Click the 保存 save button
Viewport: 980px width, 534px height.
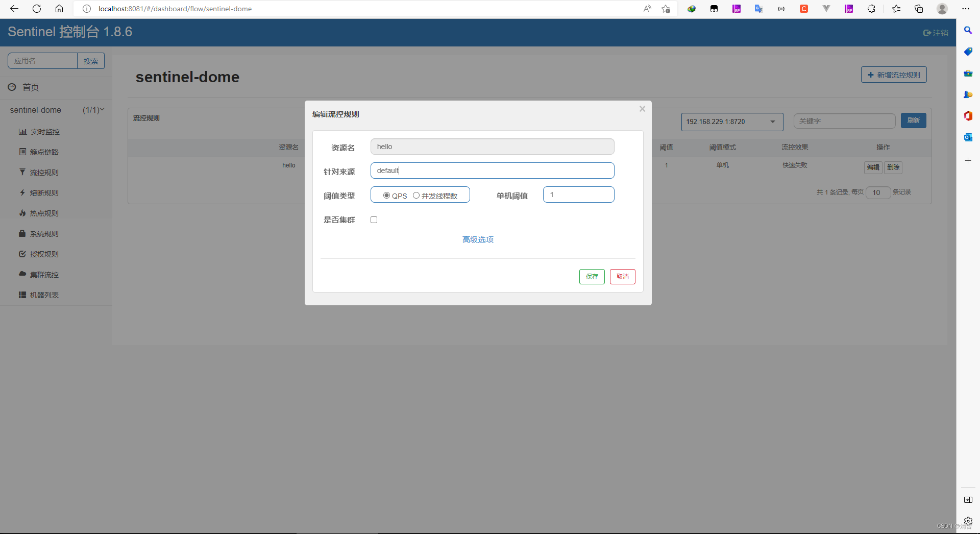592,277
